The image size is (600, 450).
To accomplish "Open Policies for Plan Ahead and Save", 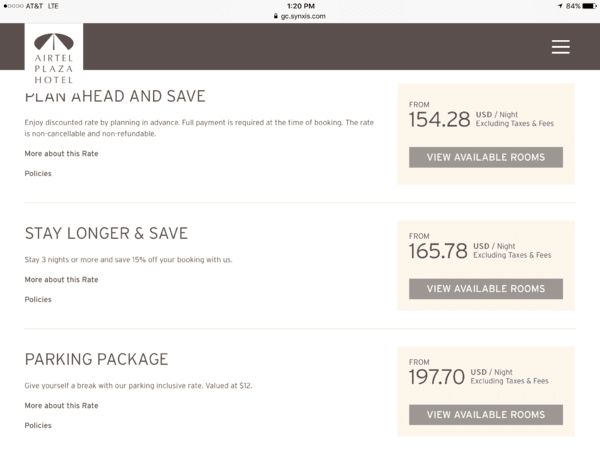I will point(38,173).
